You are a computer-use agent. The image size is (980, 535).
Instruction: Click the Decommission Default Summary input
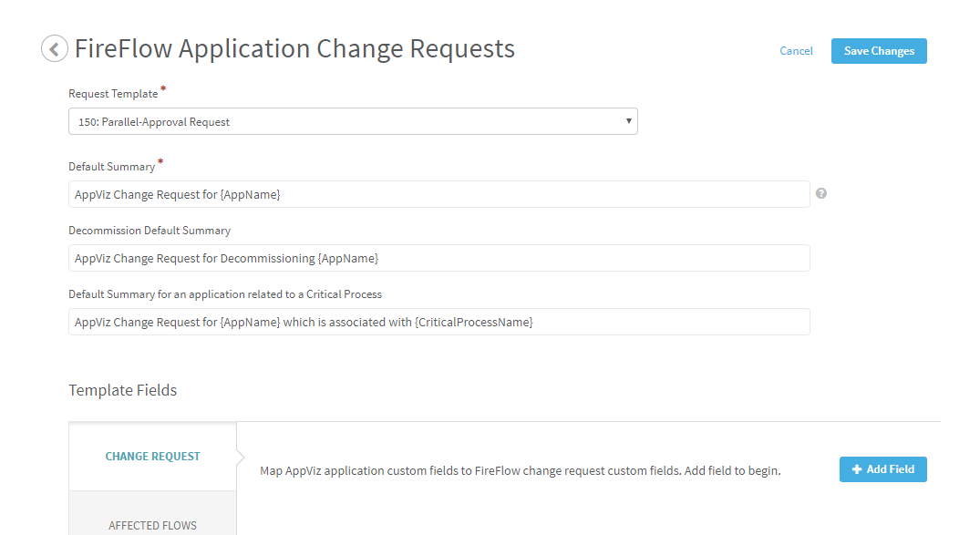tap(438, 258)
